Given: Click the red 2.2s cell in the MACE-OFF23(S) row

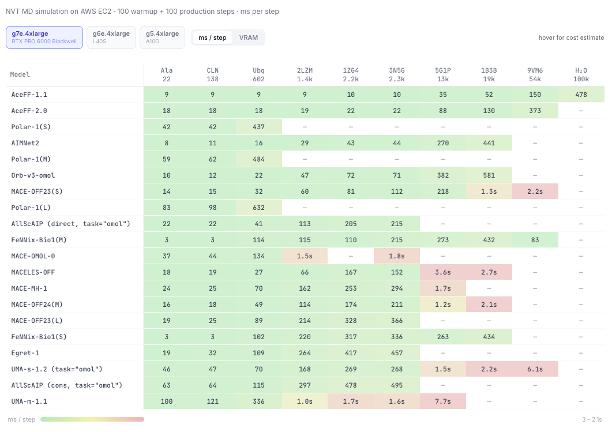Looking at the screenshot, I should point(535,192).
